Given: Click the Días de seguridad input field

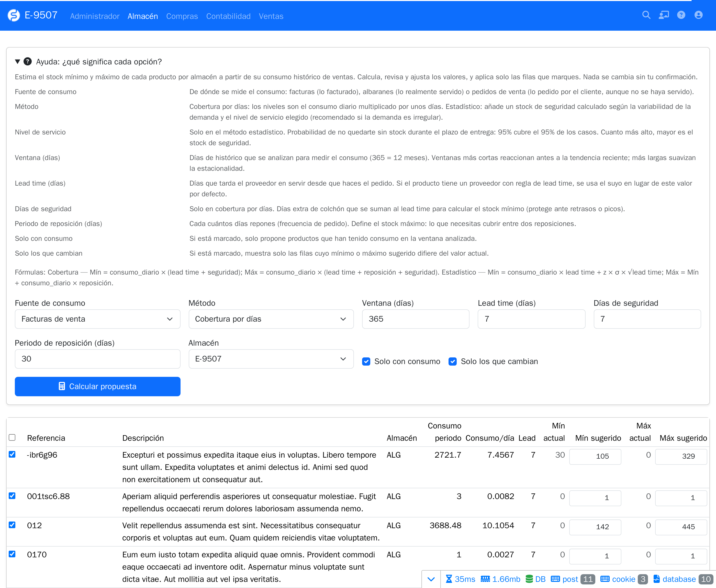Looking at the screenshot, I should tap(647, 319).
